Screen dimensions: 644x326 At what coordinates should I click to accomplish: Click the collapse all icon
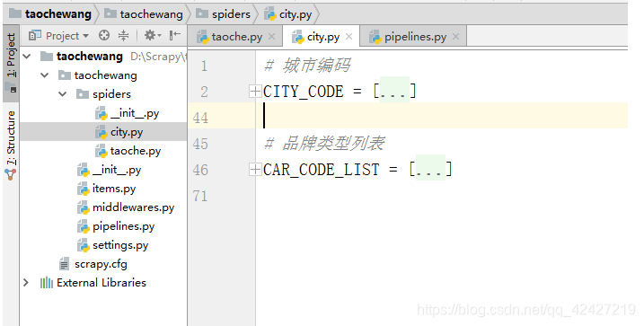[123, 36]
